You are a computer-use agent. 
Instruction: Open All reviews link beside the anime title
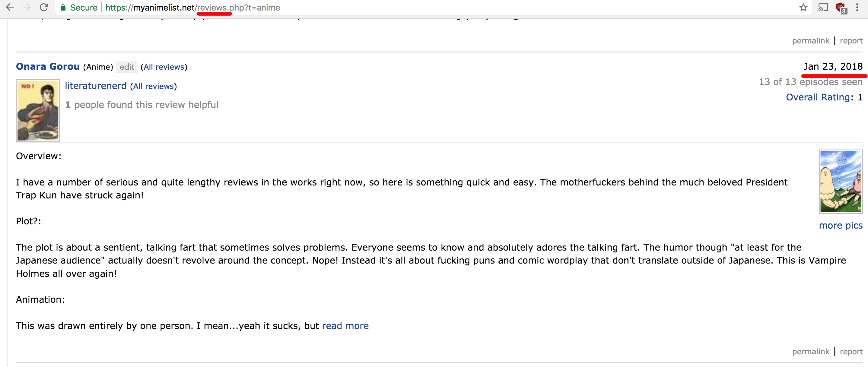pos(164,67)
